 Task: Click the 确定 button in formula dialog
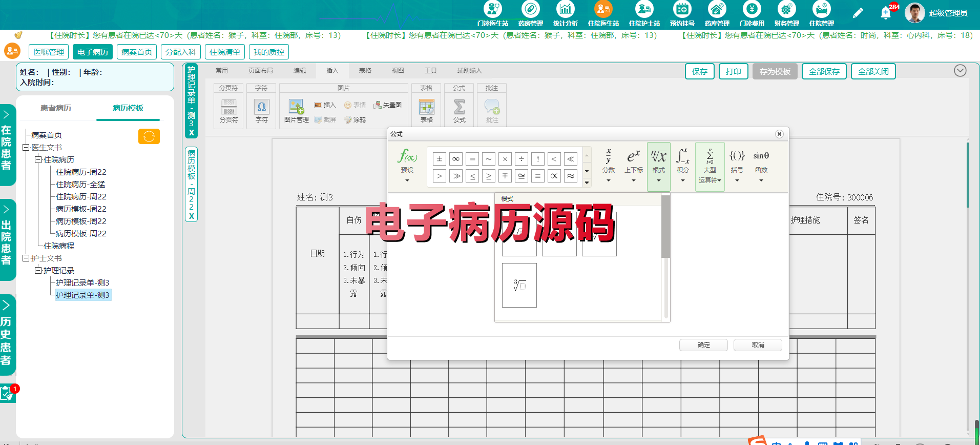click(x=703, y=345)
